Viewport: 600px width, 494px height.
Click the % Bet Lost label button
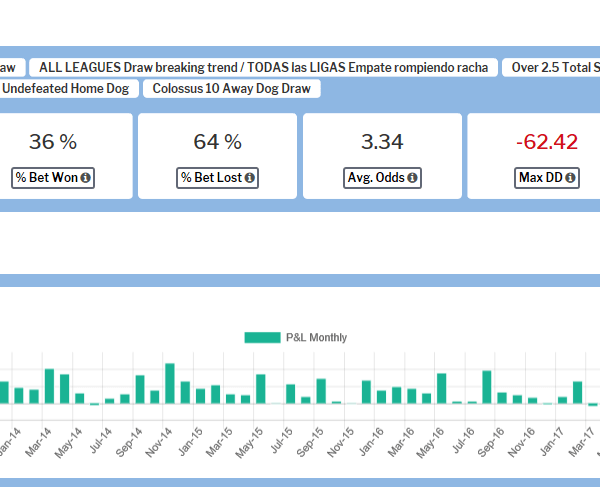point(217,178)
